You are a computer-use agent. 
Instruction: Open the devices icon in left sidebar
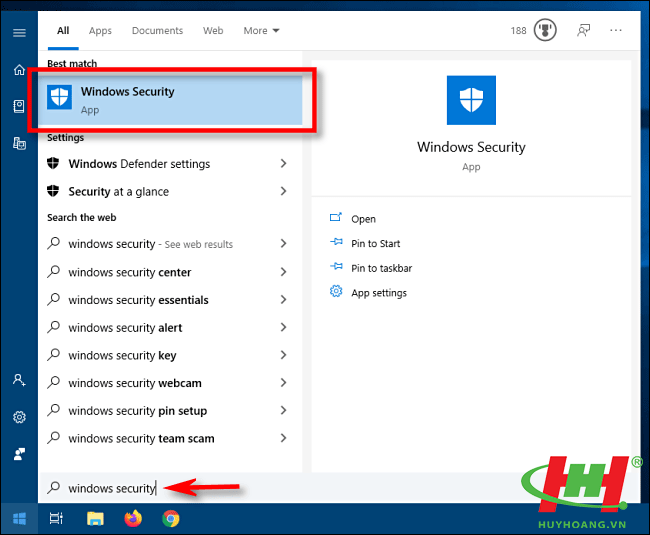[x=19, y=143]
